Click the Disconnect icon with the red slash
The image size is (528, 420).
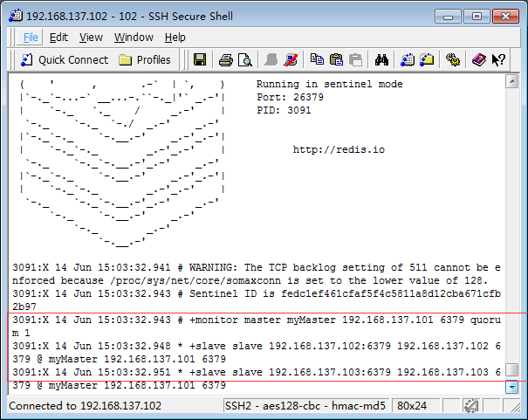[291, 59]
